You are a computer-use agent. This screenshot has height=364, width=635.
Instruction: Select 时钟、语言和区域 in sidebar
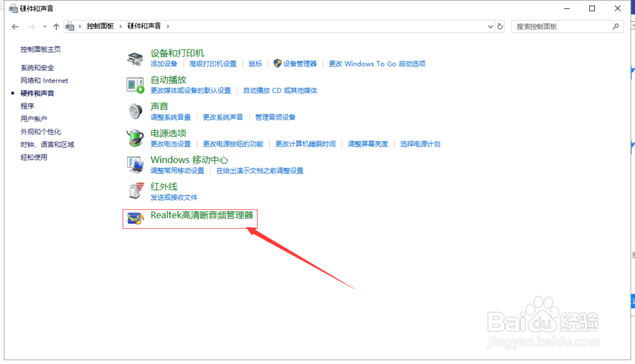[x=48, y=145]
